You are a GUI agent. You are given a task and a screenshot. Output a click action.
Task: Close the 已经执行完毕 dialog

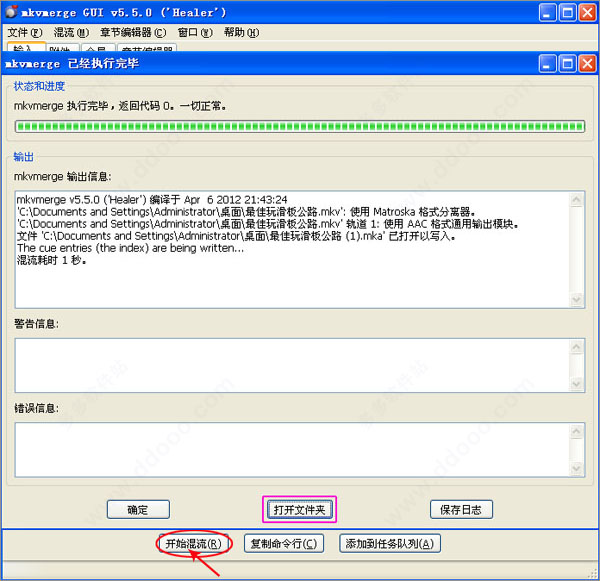587,64
